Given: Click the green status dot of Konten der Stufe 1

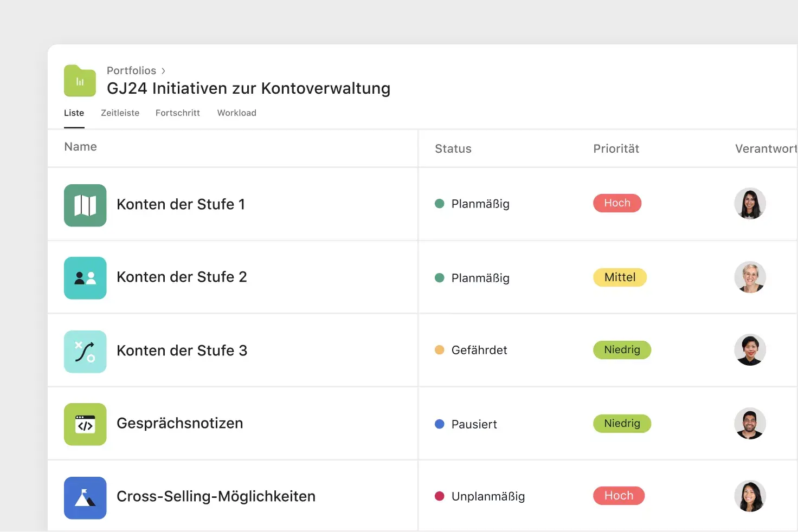Looking at the screenshot, I should pos(439,203).
